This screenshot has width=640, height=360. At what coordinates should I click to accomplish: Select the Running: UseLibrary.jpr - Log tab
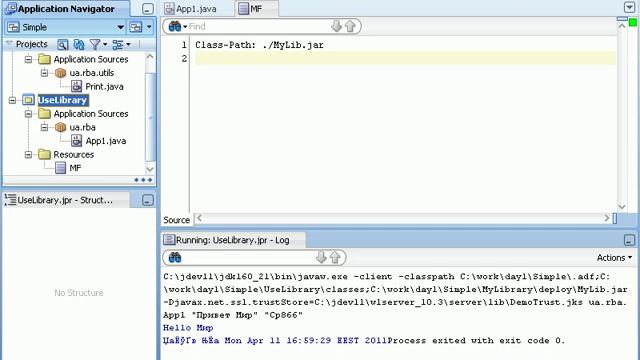point(233,240)
